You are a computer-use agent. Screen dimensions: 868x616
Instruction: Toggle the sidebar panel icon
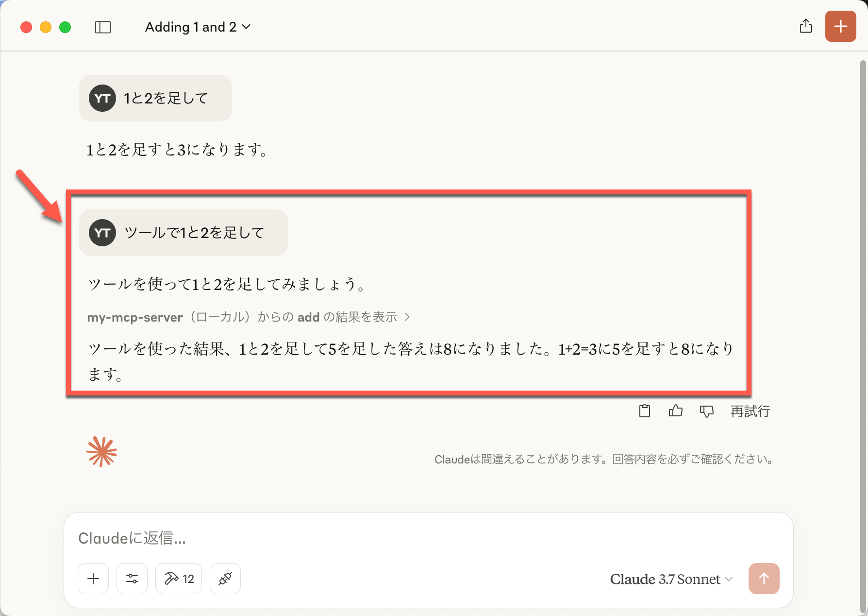103,27
